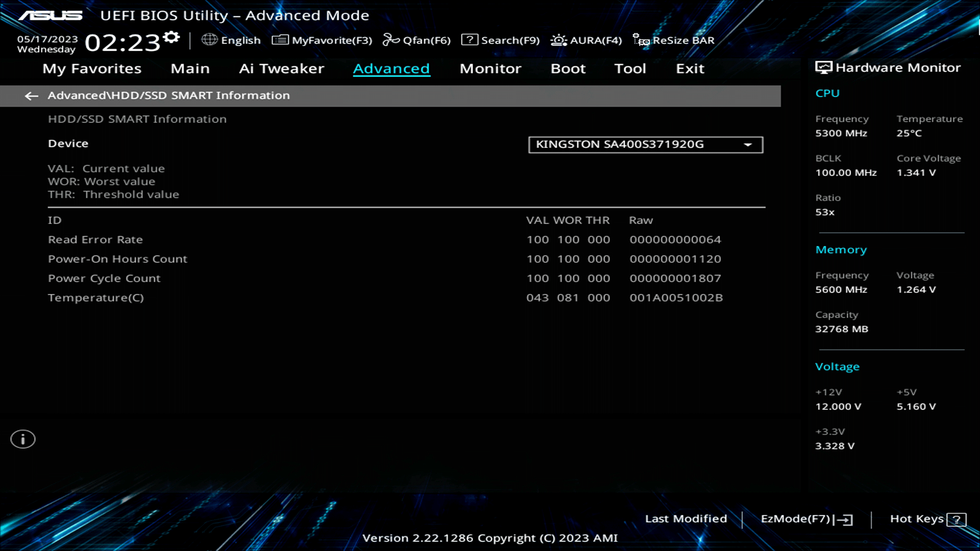Click the info circle icon bottom left
Image resolution: width=980 pixels, height=551 pixels.
click(x=22, y=439)
